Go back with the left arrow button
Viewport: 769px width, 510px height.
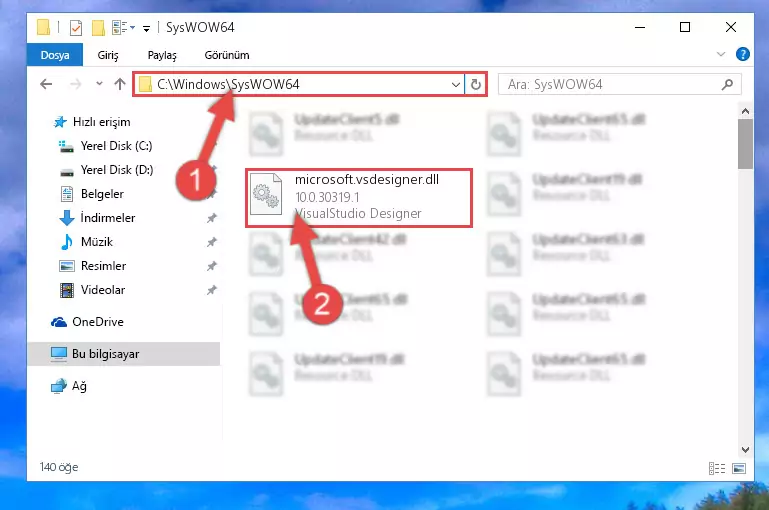tap(46, 84)
